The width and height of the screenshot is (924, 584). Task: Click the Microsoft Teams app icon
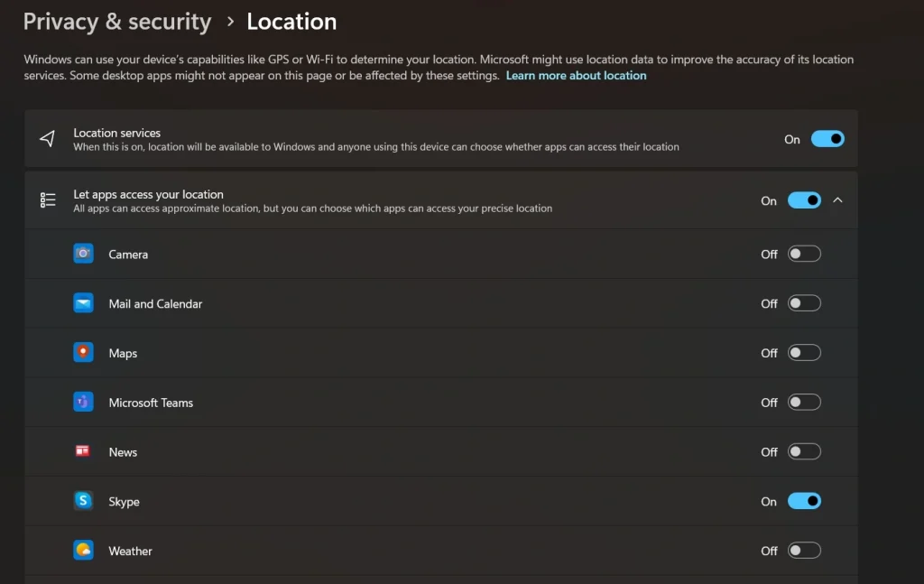click(83, 403)
